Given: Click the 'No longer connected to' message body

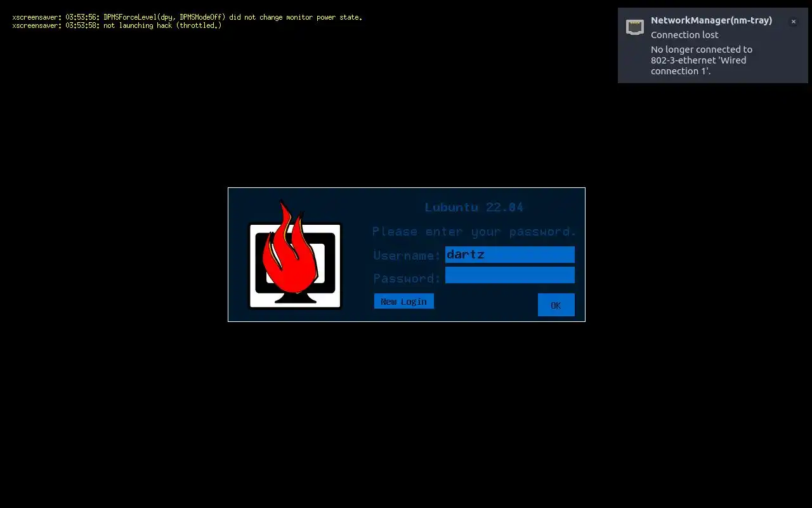Looking at the screenshot, I should click(702, 60).
